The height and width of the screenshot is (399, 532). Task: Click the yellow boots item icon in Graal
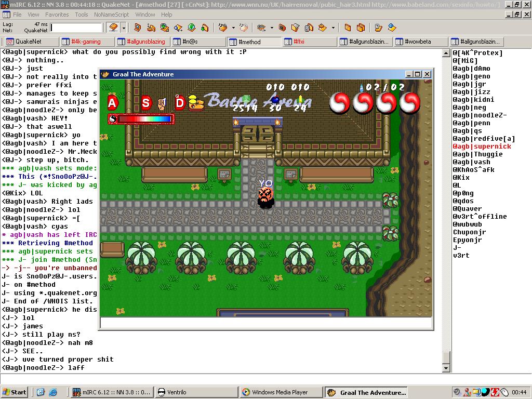[x=196, y=103]
